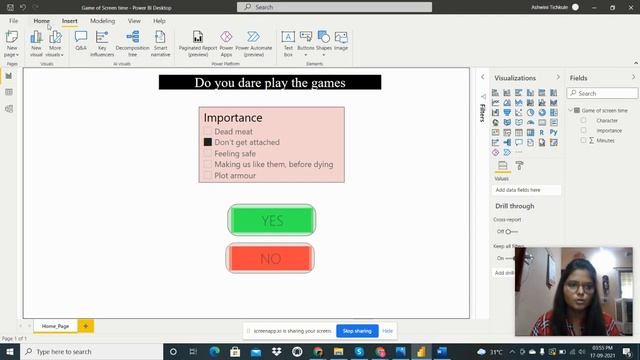Add Paginated Report (preview) visual
The height and width of the screenshot is (360, 640).
[x=198, y=43]
